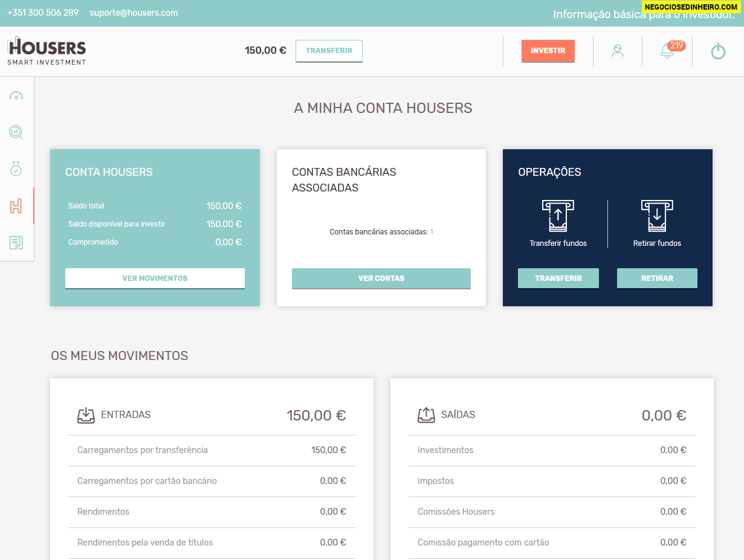This screenshot has height=560, width=744.
Task: Open notifications bell with 219 badge
Action: [671, 50]
